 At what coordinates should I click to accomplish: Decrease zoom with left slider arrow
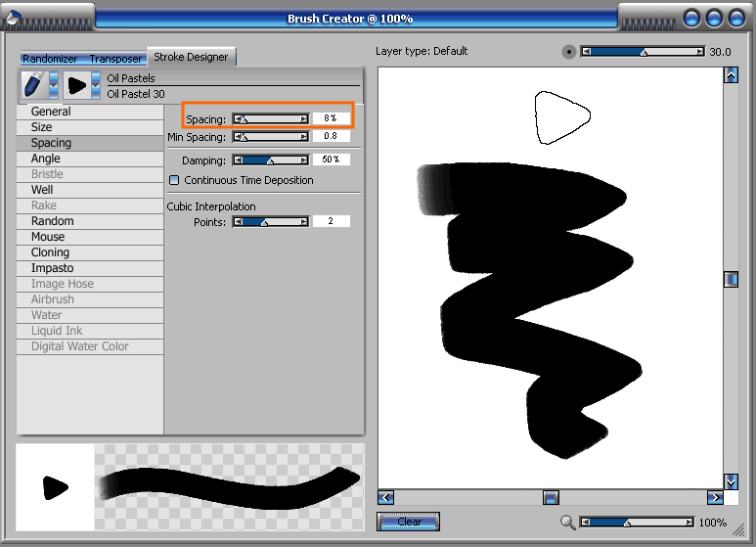585,522
